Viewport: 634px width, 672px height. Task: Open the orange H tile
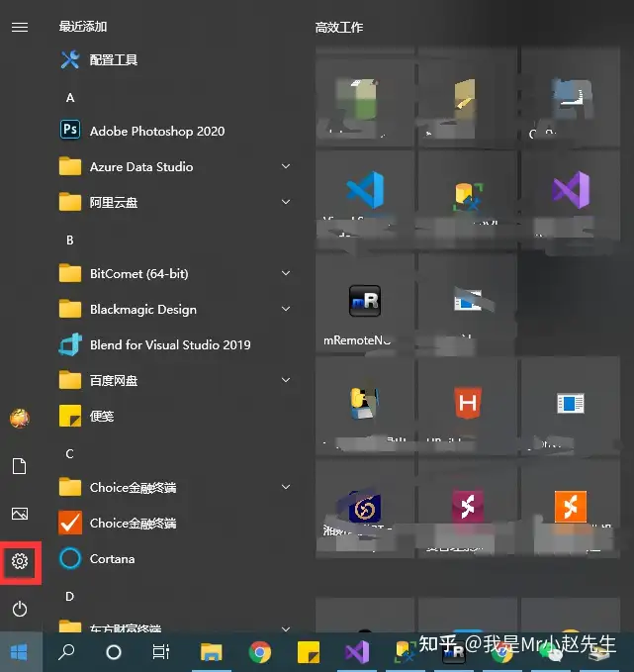pyautogui.click(x=468, y=405)
